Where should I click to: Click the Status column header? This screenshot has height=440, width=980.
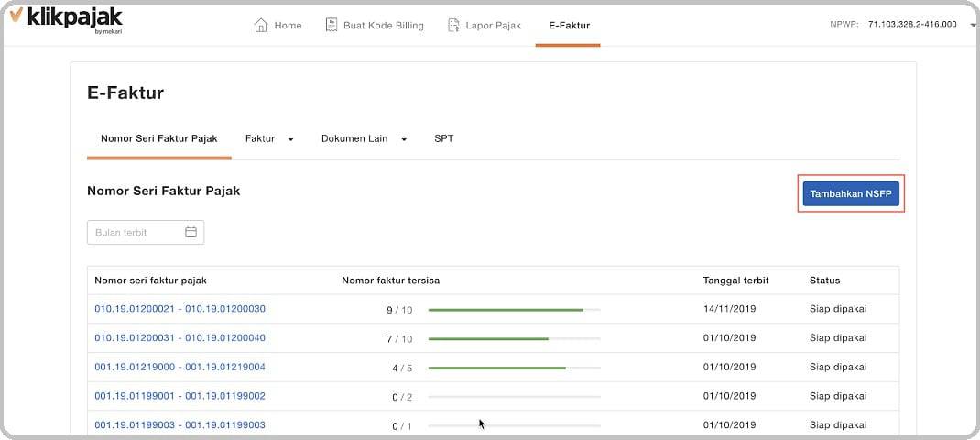(x=824, y=280)
